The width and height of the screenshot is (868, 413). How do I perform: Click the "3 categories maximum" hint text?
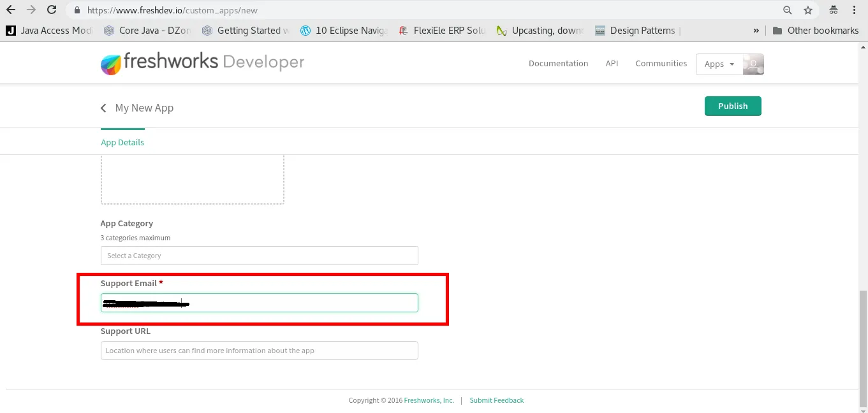pyautogui.click(x=135, y=238)
